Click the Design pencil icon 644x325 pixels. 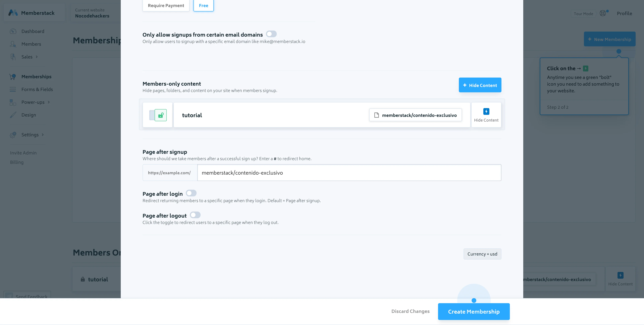click(13, 115)
